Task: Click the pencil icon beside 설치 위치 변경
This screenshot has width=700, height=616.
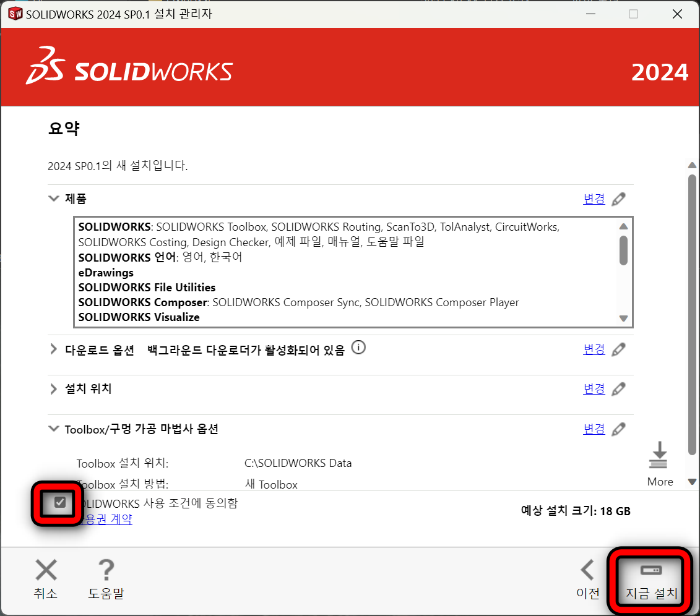Action: coord(618,390)
